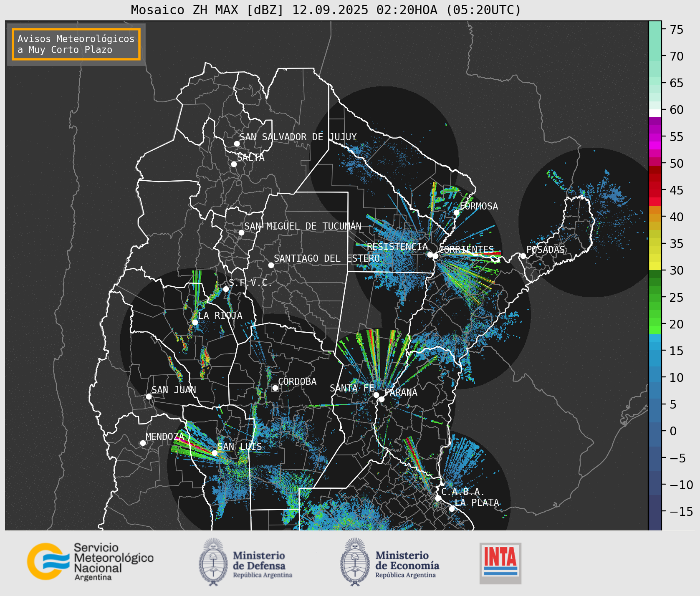700x596 pixels.
Task: Click the colorbar tick label 0
Action: pos(673,431)
